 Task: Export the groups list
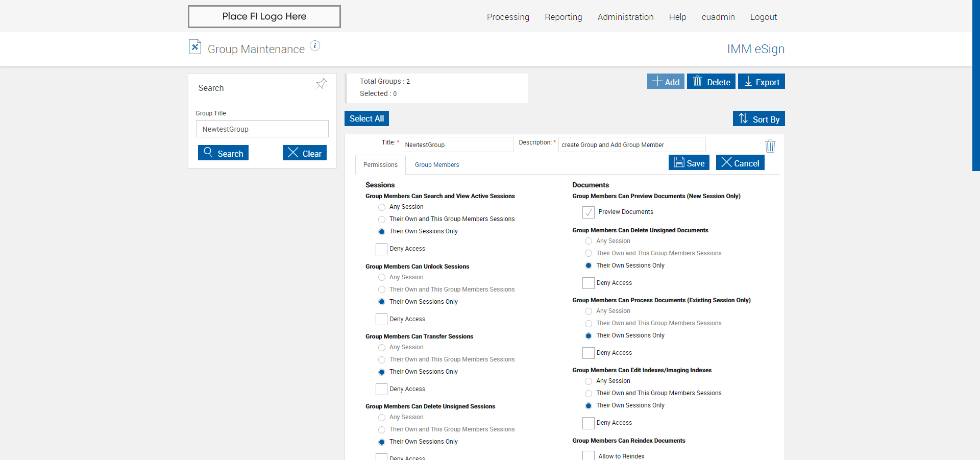click(761, 82)
